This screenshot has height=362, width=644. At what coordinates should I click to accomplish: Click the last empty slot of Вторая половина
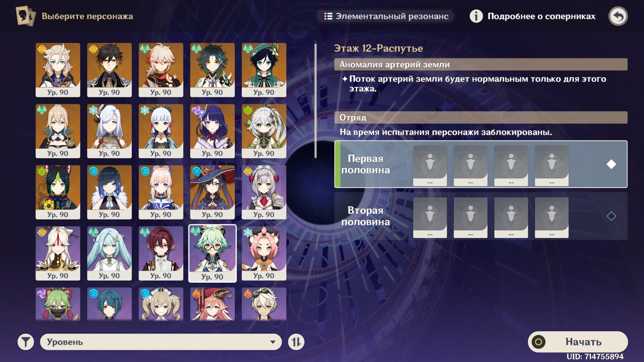(x=552, y=218)
